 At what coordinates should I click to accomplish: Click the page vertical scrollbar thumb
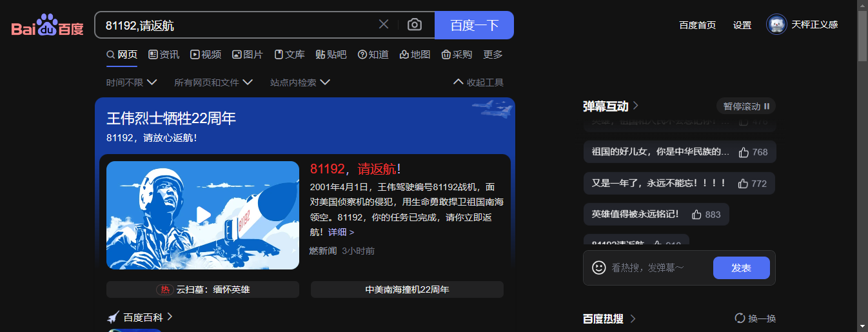[862, 36]
